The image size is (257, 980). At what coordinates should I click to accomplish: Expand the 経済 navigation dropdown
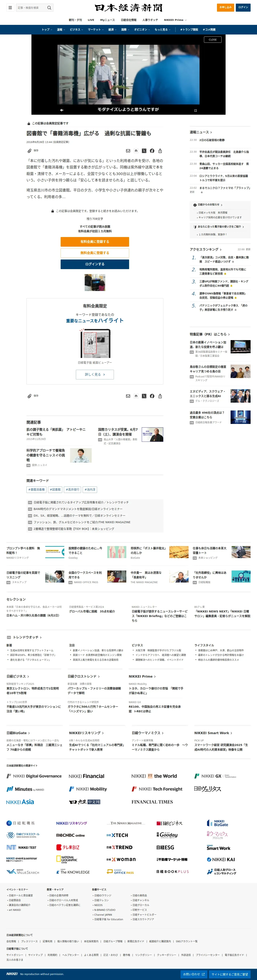click(x=112, y=30)
